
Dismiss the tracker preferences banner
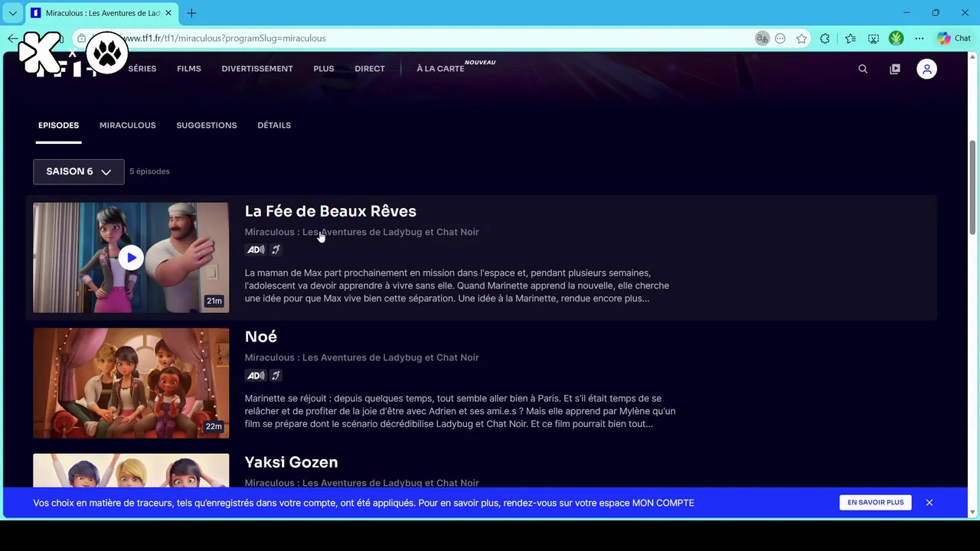(929, 503)
